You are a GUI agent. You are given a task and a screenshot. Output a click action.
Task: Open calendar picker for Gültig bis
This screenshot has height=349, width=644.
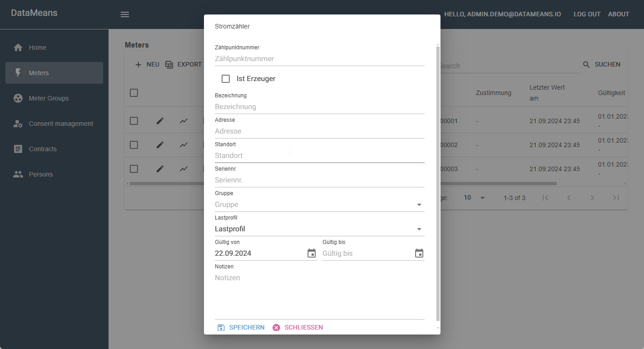[419, 253]
